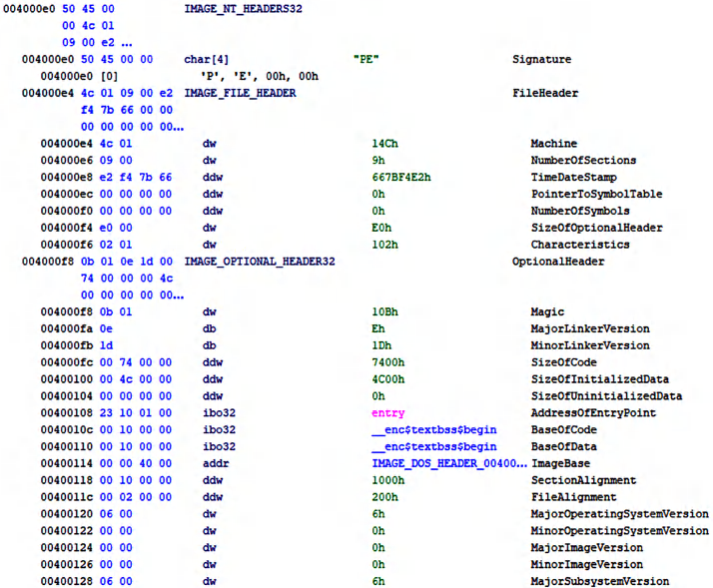
Task: Click bytes 23 10 01 00
Action: click(x=136, y=413)
